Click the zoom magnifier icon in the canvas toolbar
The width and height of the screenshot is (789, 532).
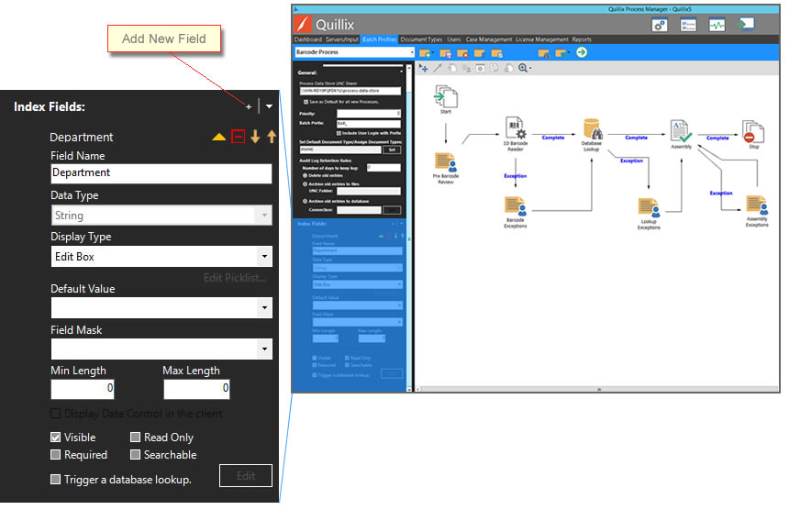click(x=523, y=68)
